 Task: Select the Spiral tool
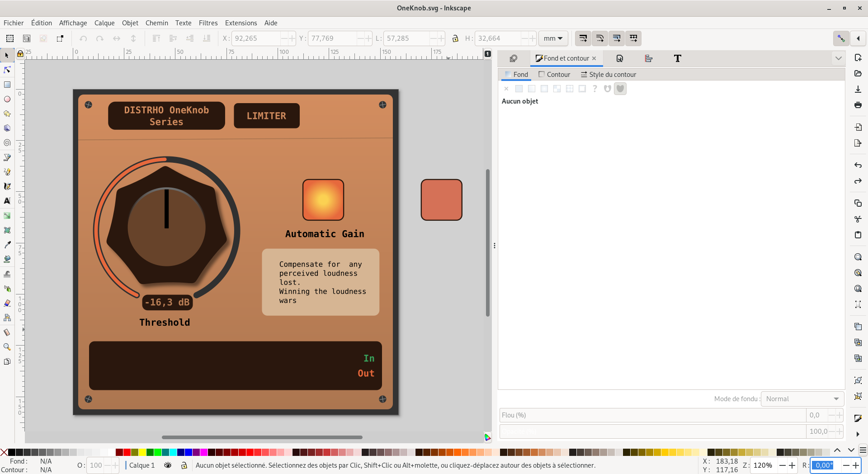[7, 142]
